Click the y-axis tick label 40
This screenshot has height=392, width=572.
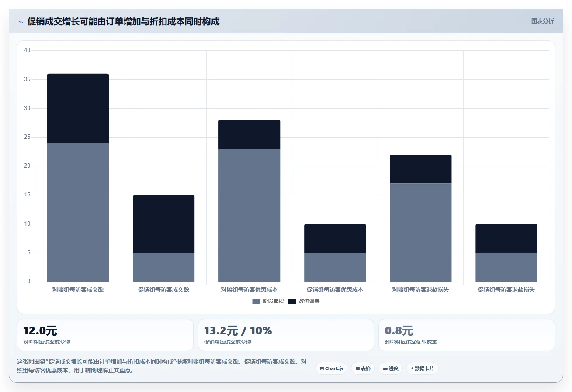coord(27,50)
